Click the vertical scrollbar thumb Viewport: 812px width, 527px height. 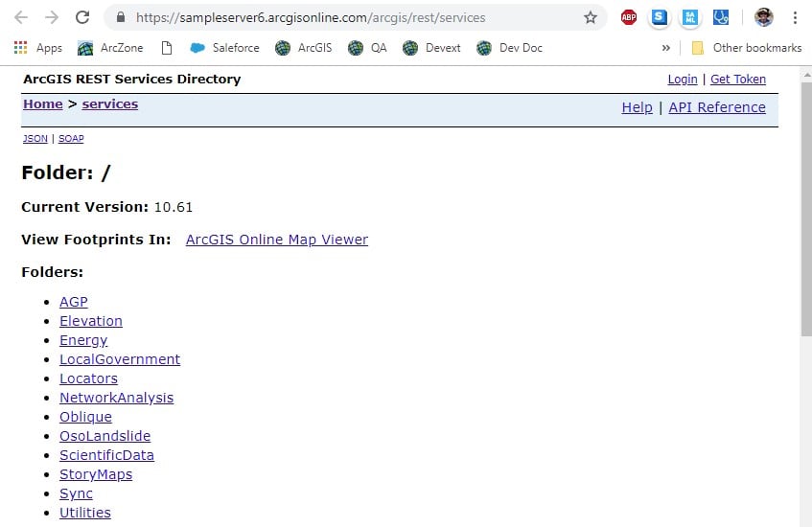coord(806,209)
